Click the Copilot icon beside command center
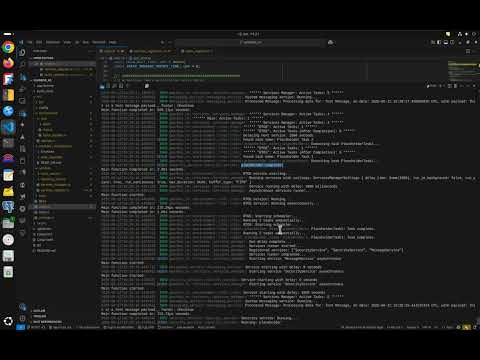This screenshot has height=360, width=480. (x=330, y=42)
